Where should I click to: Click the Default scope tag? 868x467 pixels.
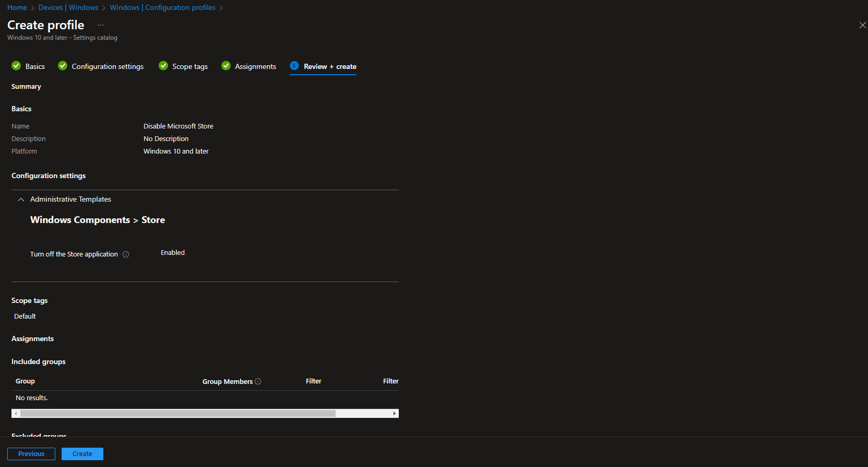(x=25, y=316)
